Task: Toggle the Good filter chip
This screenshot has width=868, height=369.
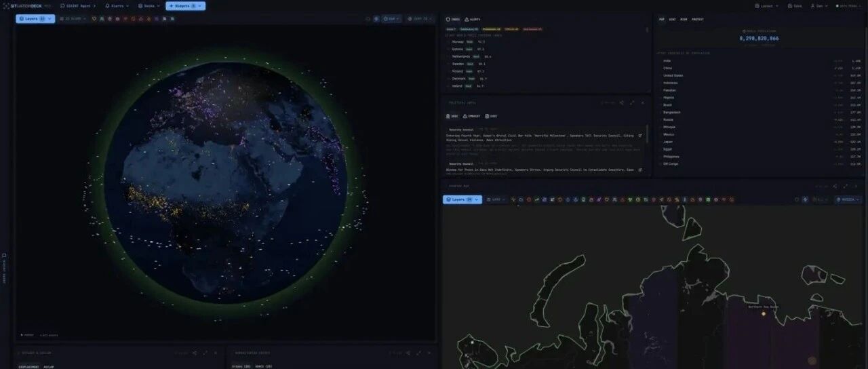Action: (x=452, y=29)
